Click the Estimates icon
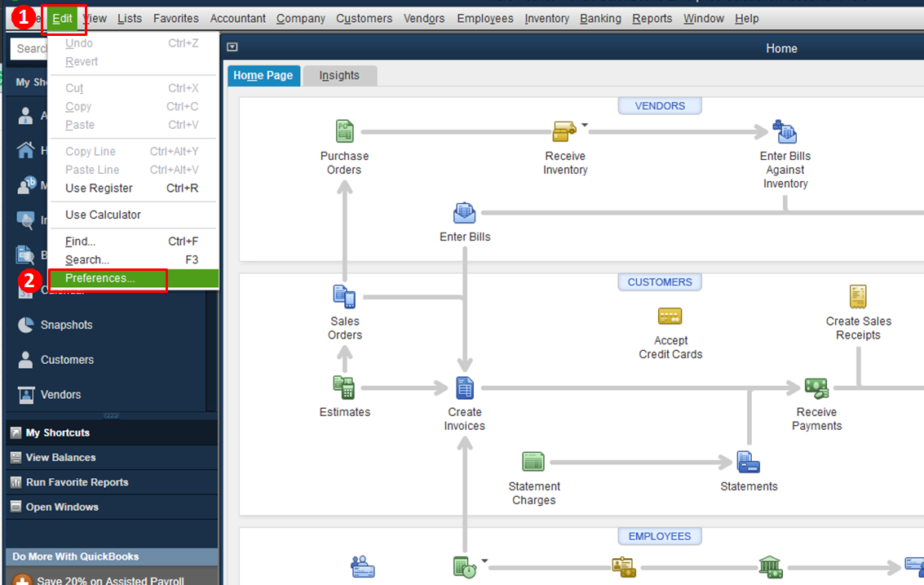This screenshot has height=585, width=924. pos(344,388)
